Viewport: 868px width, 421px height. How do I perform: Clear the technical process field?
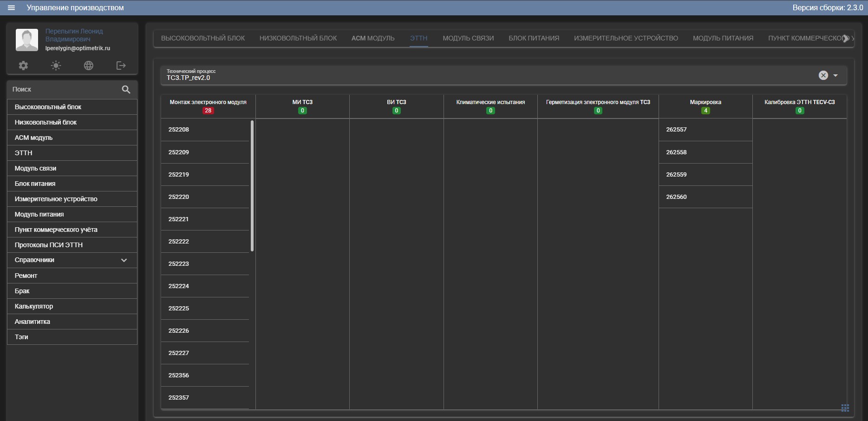pyautogui.click(x=823, y=75)
